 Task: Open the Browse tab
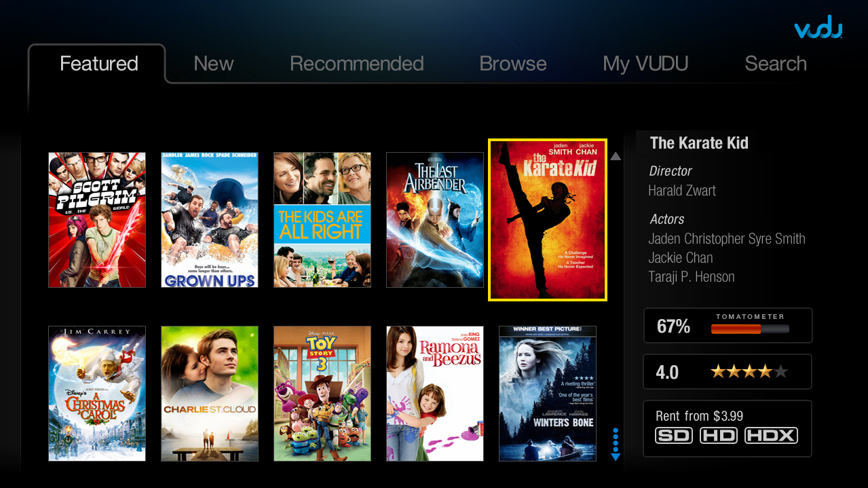point(513,64)
